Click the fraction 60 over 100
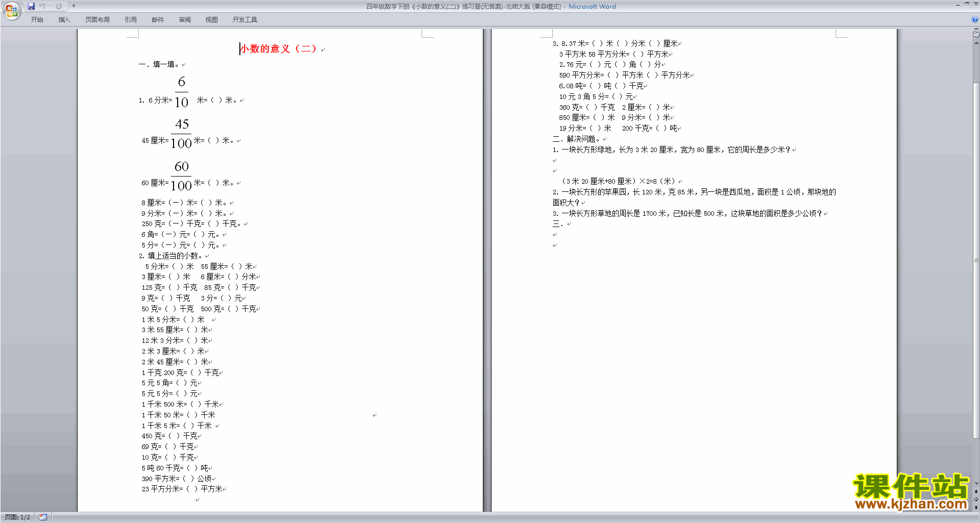 (x=181, y=176)
